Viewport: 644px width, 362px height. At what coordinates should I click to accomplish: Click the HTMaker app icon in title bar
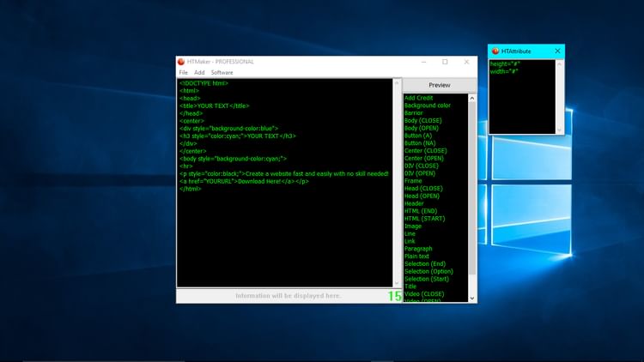coord(181,62)
